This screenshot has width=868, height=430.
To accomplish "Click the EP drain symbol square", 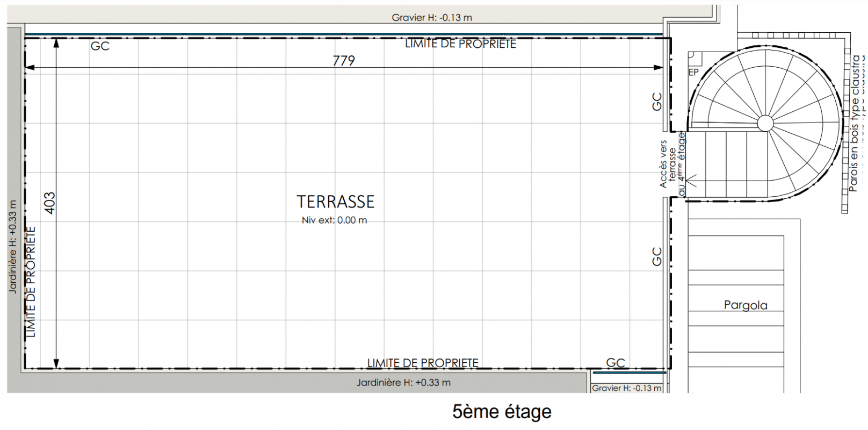I will coord(692,55).
